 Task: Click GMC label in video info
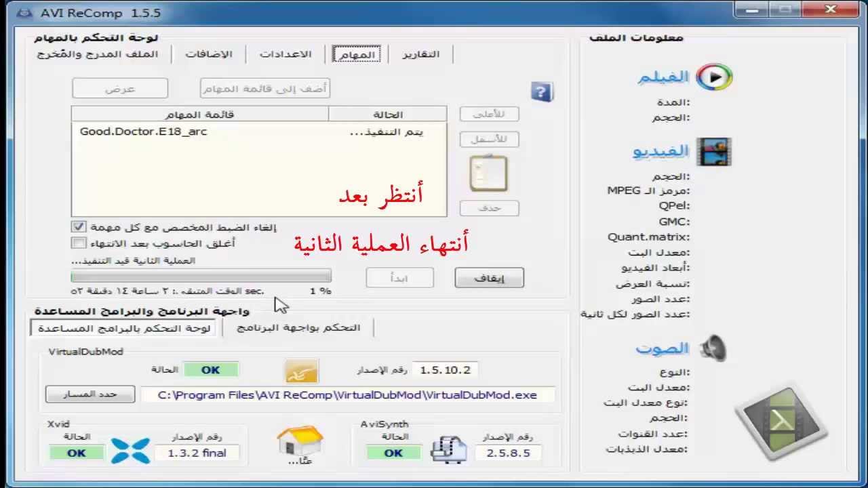click(674, 222)
